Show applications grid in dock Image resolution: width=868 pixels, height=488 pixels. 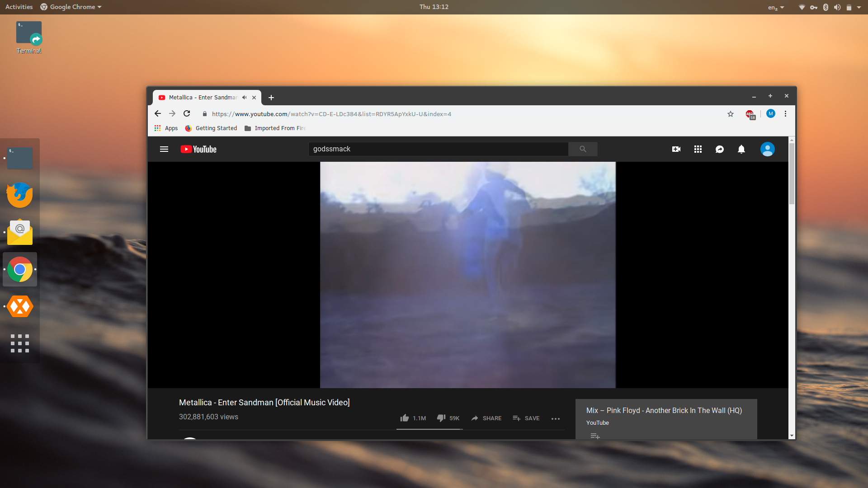pyautogui.click(x=20, y=343)
